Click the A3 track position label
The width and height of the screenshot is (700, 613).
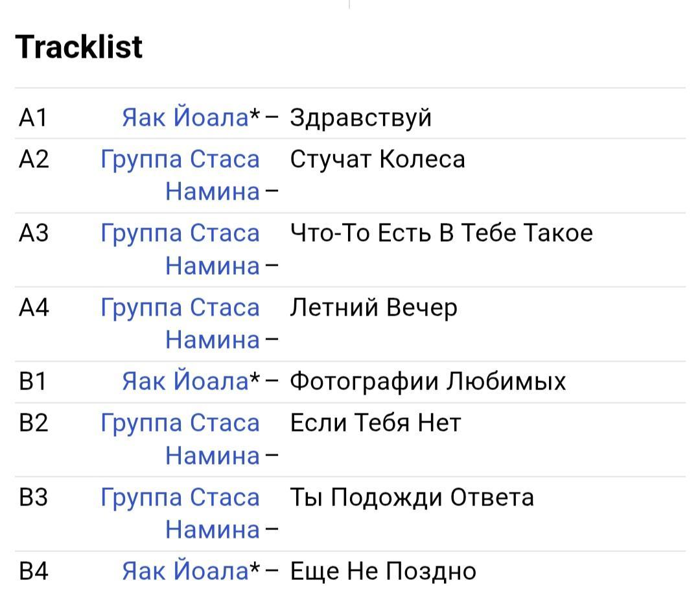(34, 233)
